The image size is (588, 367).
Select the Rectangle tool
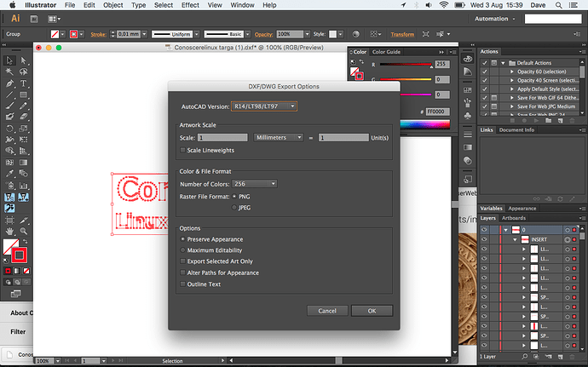point(23,95)
